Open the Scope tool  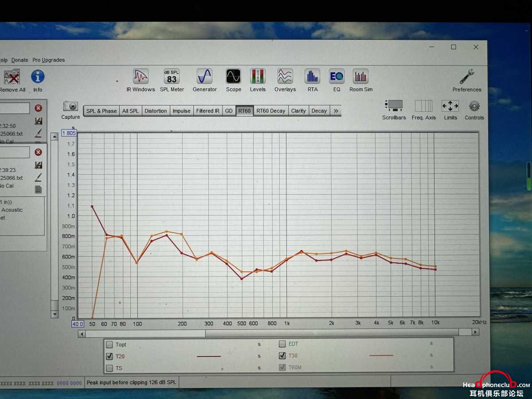point(233,80)
